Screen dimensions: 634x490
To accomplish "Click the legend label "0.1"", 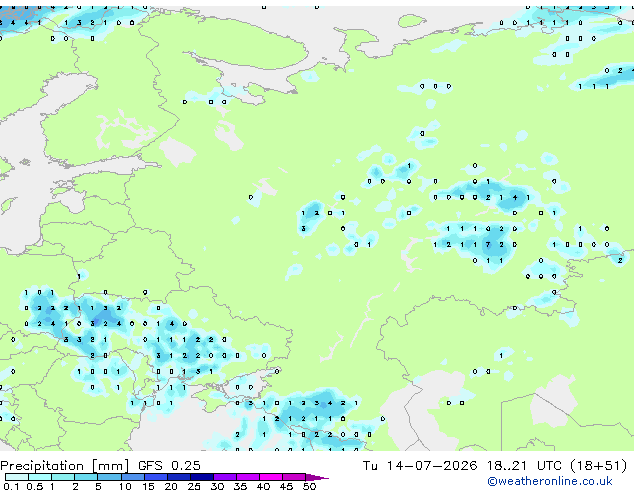I will coord(12,486).
